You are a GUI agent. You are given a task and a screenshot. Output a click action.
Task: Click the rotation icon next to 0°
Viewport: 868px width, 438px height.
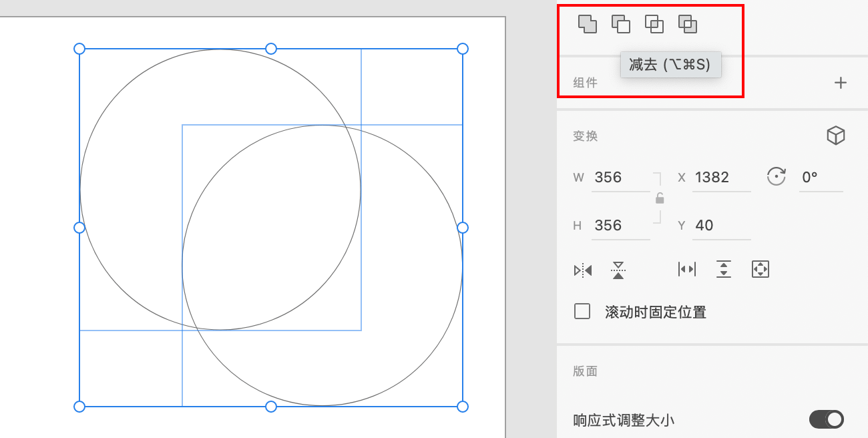tap(776, 176)
